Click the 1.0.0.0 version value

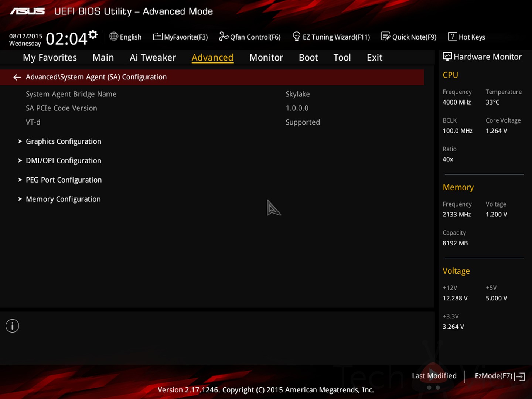coord(297,108)
